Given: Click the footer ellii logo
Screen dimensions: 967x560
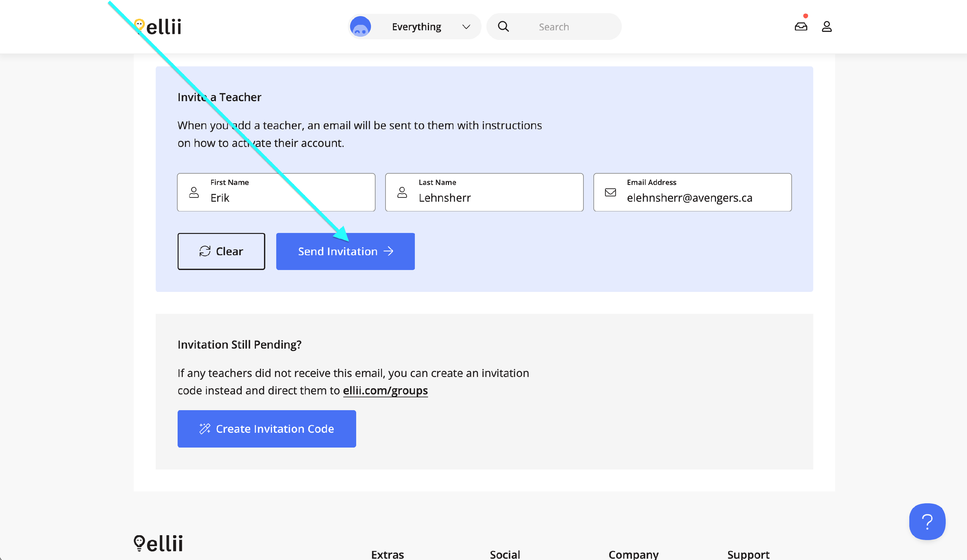Looking at the screenshot, I should pos(158,543).
